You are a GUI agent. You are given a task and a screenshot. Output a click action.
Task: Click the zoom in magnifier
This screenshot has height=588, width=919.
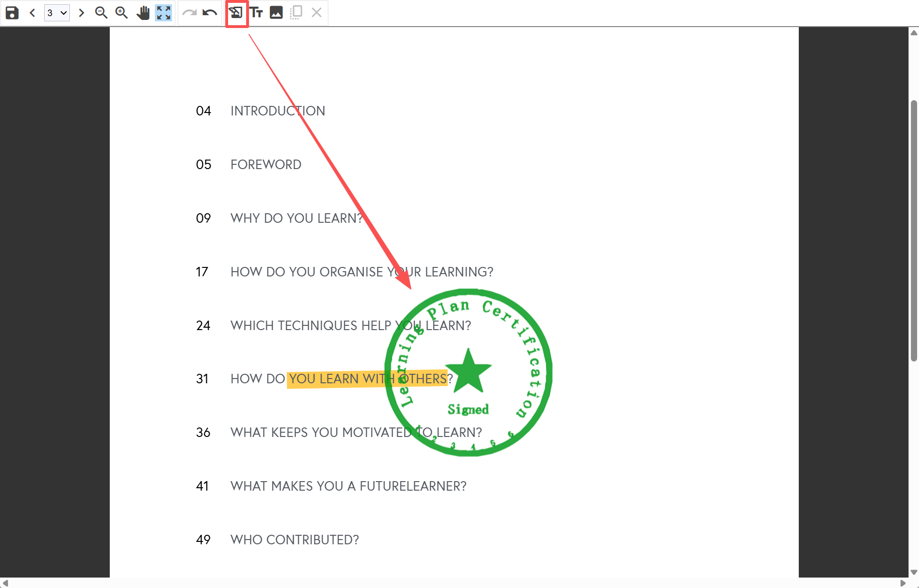tap(122, 13)
